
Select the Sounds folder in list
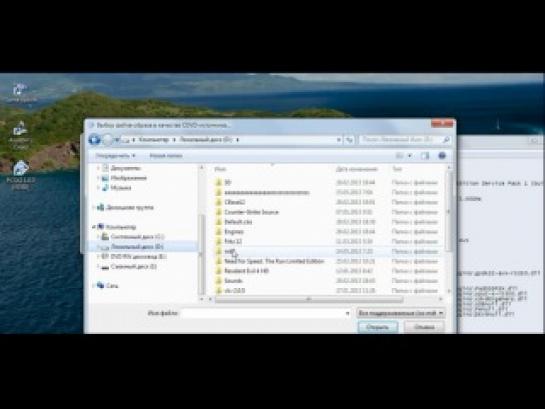(x=233, y=280)
